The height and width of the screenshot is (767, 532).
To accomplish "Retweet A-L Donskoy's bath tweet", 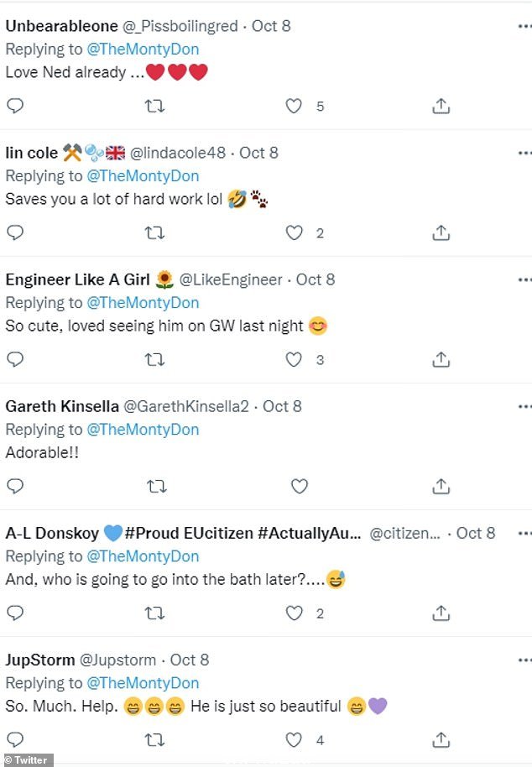I will tap(154, 613).
